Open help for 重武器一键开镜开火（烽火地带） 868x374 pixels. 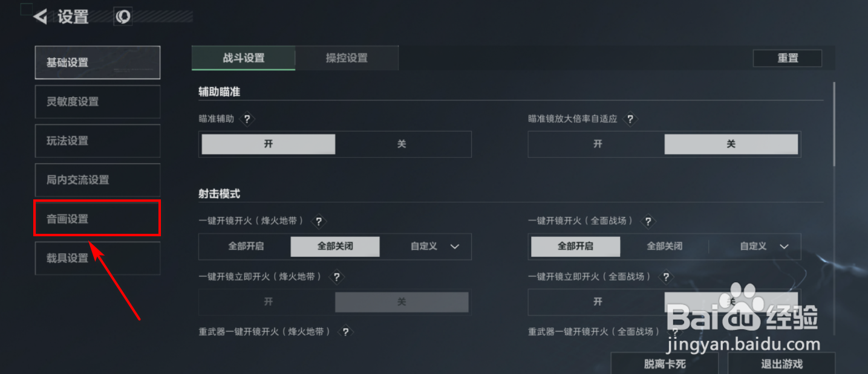(x=345, y=332)
